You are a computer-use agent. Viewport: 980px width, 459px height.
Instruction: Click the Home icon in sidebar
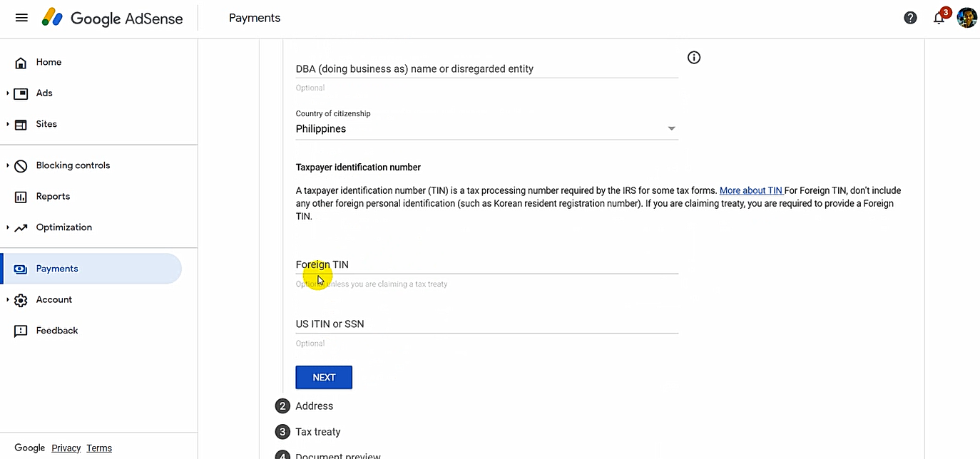[21, 63]
